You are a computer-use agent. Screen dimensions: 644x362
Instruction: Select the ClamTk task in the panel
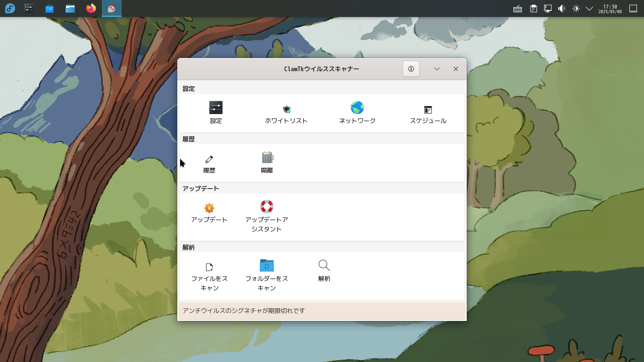point(112,8)
